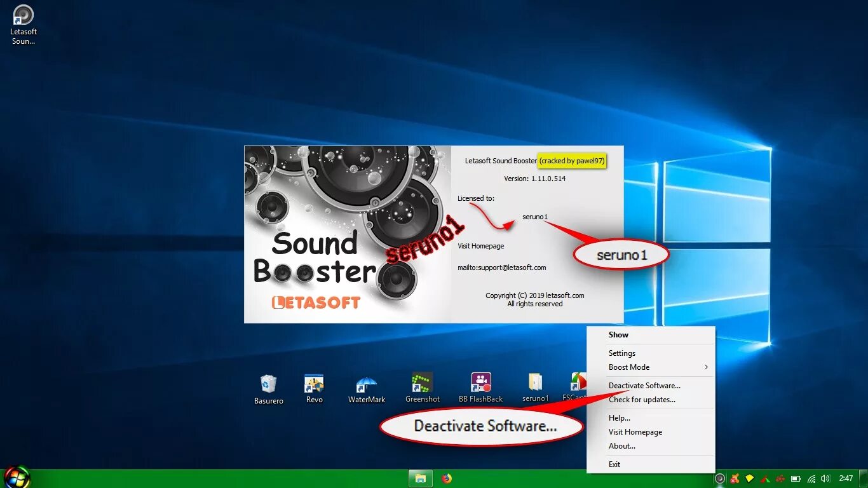
Task: Click the Avast antivirus tray icon
Action: tap(735, 478)
